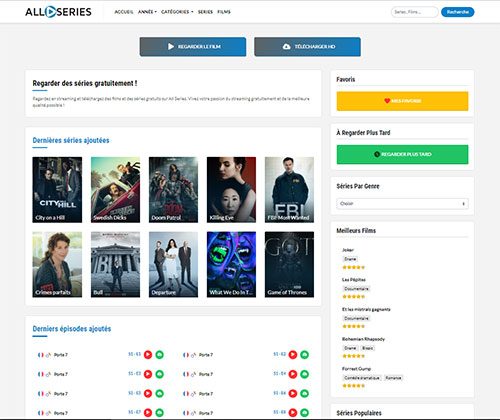Click Porta 7 title on the S1-E1 row
The height and width of the screenshot is (420, 500).
[x=61, y=355]
